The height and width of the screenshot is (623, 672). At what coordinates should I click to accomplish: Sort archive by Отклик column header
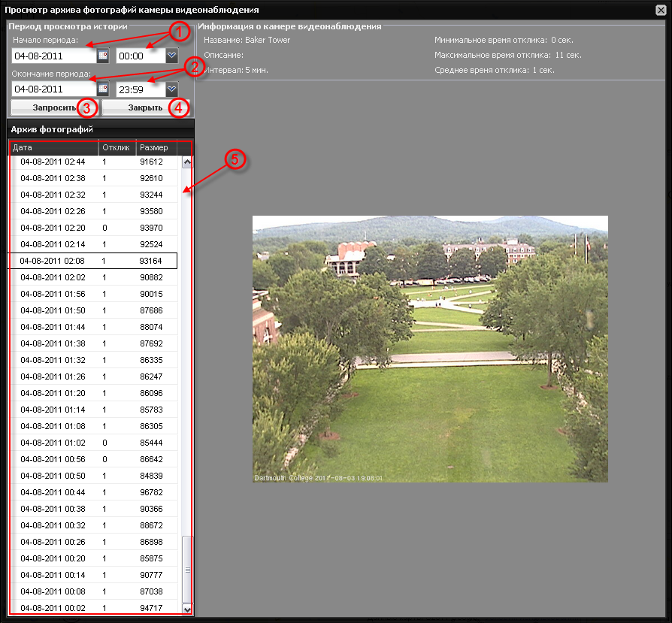click(x=117, y=147)
